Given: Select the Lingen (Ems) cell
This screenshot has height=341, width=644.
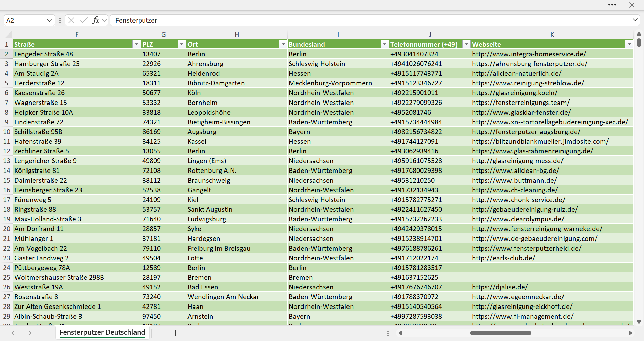Looking at the screenshot, I should (237, 161).
